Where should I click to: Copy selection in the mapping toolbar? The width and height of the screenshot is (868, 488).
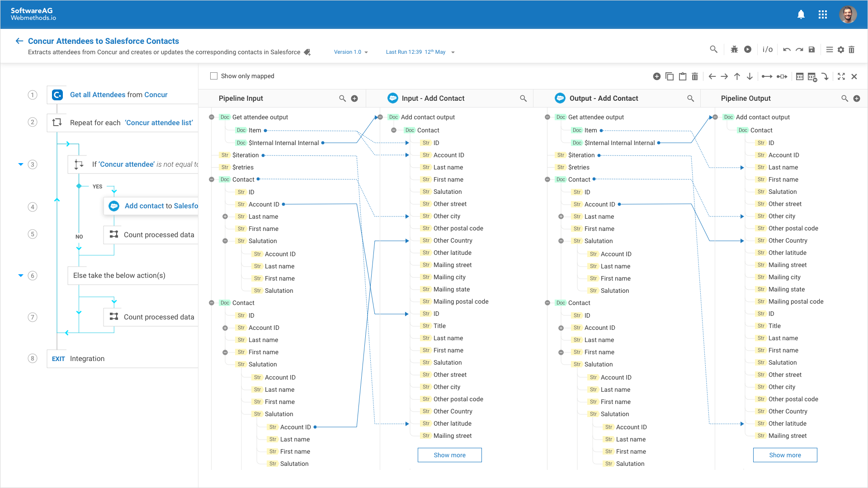click(670, 76)
